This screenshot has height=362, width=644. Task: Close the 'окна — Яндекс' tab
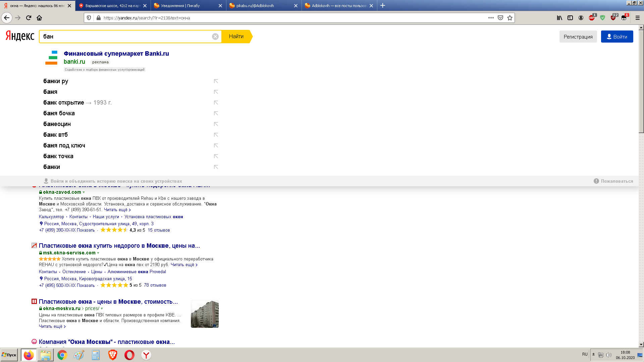69,6
